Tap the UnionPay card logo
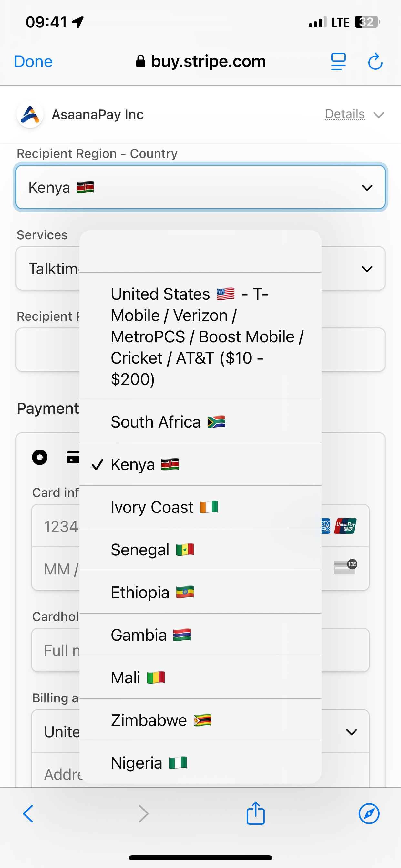 point(345,526)
